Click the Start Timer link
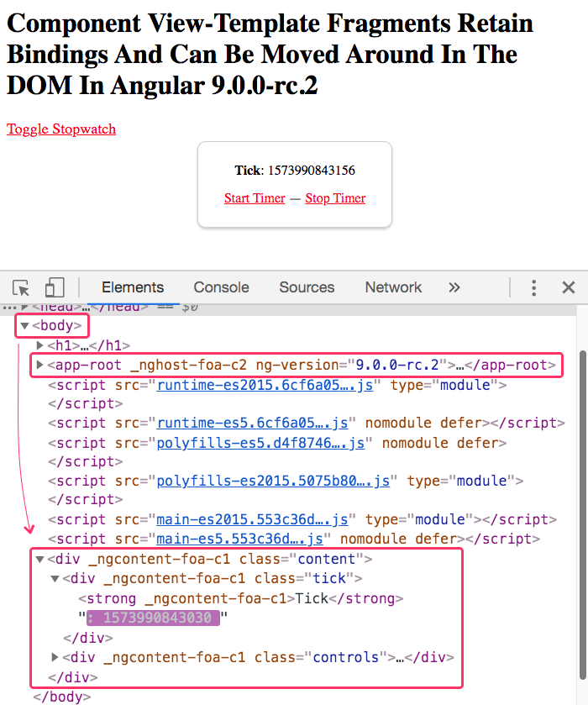The width and height of the screenshot is (588, 705). pyautogui.click(x=255, y=198)
